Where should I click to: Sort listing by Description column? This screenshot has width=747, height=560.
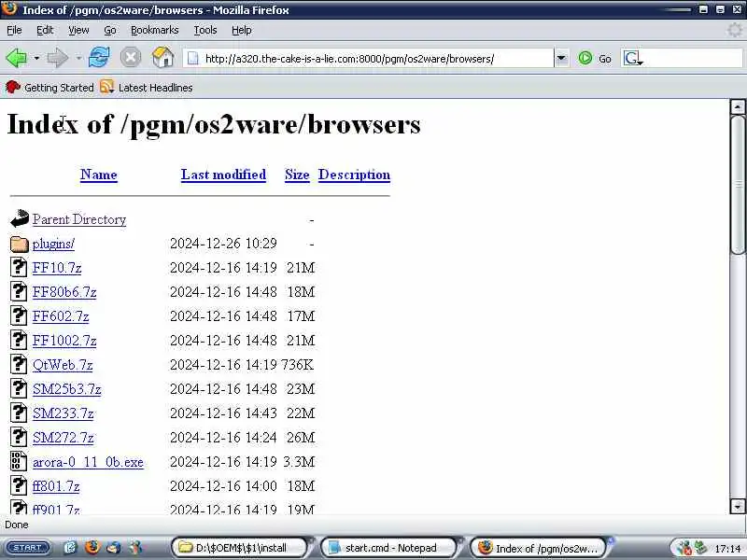click(354, 175)
